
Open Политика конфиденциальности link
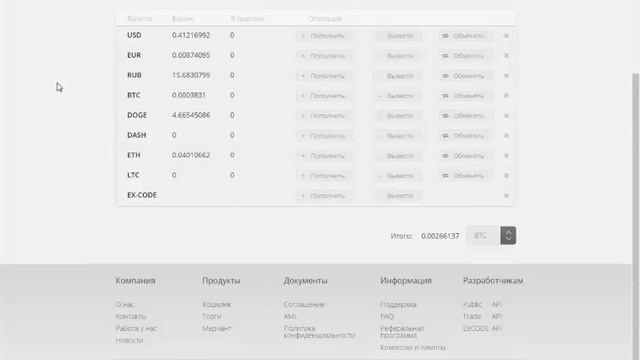pos(319,332)
